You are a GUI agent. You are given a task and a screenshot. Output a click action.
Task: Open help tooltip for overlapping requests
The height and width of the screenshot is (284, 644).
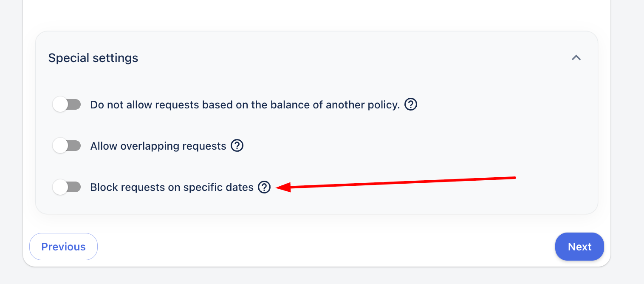pyautogui.click(x=237, y=146)
